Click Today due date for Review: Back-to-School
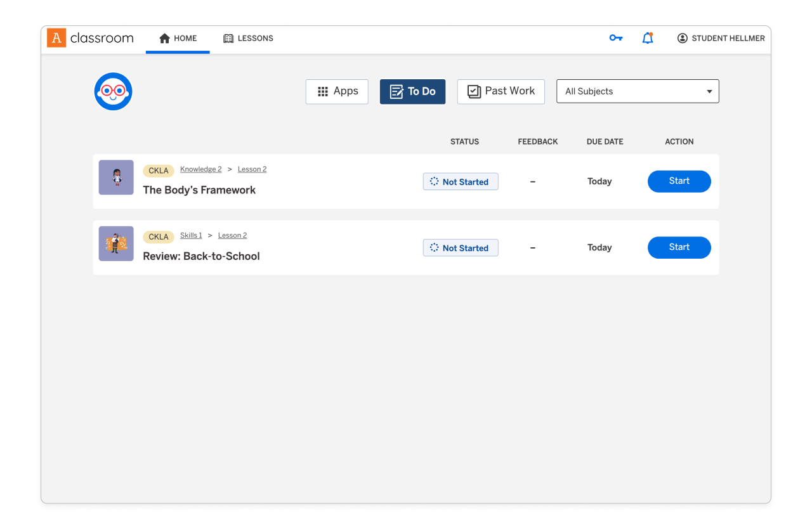Image resolution: width=812 pixels, height=530 pixels. tap(599, 248)
